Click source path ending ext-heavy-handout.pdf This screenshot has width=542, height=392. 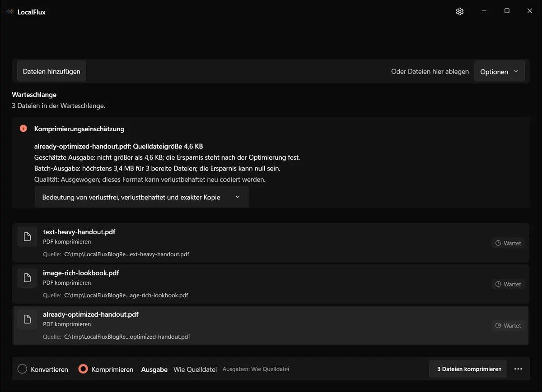(x=126, y=254)
